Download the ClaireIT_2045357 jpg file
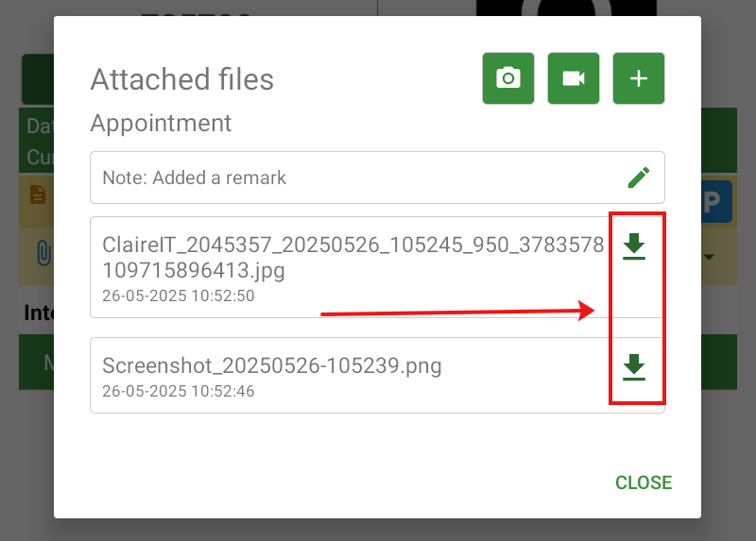Viewport: 756px width, 541px height. [633, 246]
